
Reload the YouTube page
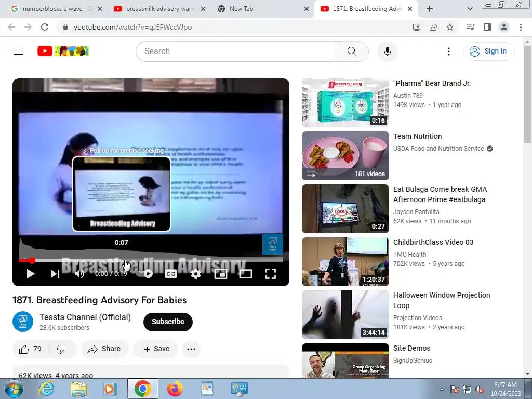point(45,27)
